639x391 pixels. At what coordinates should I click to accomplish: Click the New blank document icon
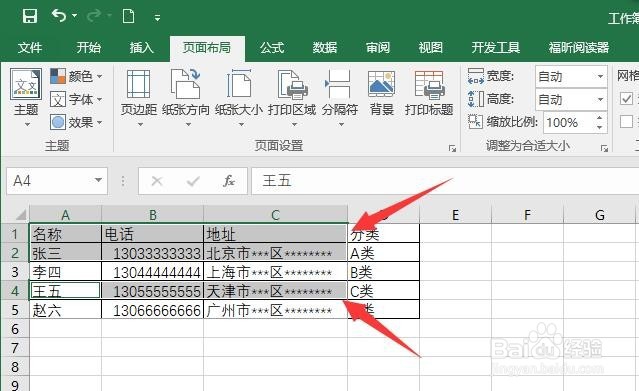click(x=128, y=16)
